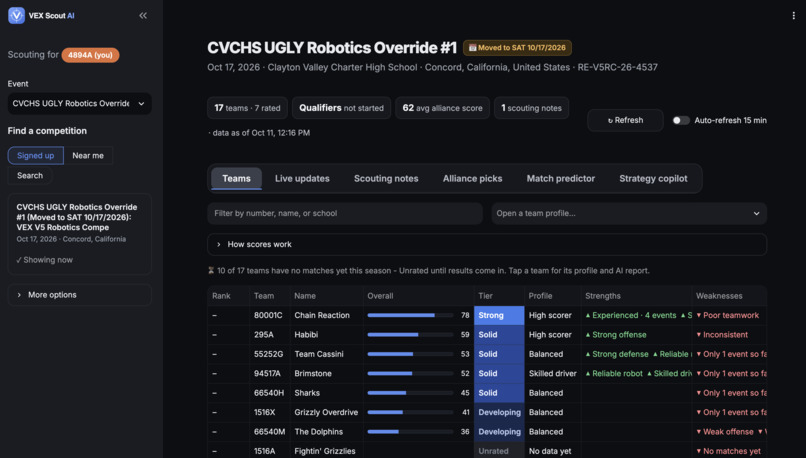Click the 17 teams · 7 rated chip
The width and height of the screenshot is (806, 458).
(247, 108)
